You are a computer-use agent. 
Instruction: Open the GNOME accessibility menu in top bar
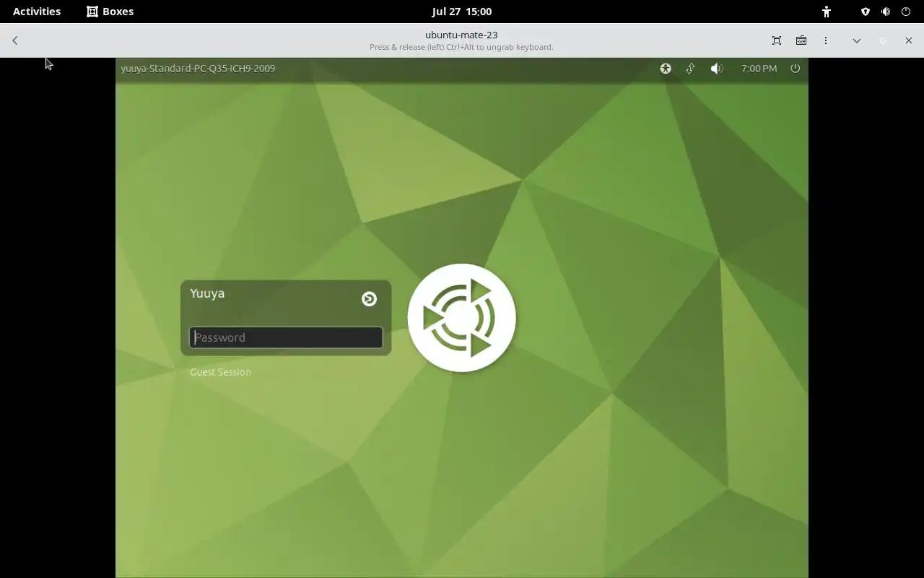[x=827, y=12]
